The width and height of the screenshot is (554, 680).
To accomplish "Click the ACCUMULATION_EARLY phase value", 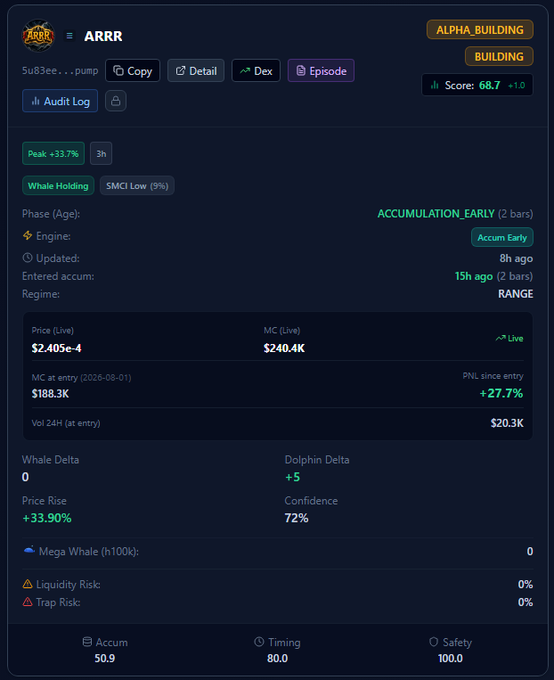I will click(x=436, y=214).
